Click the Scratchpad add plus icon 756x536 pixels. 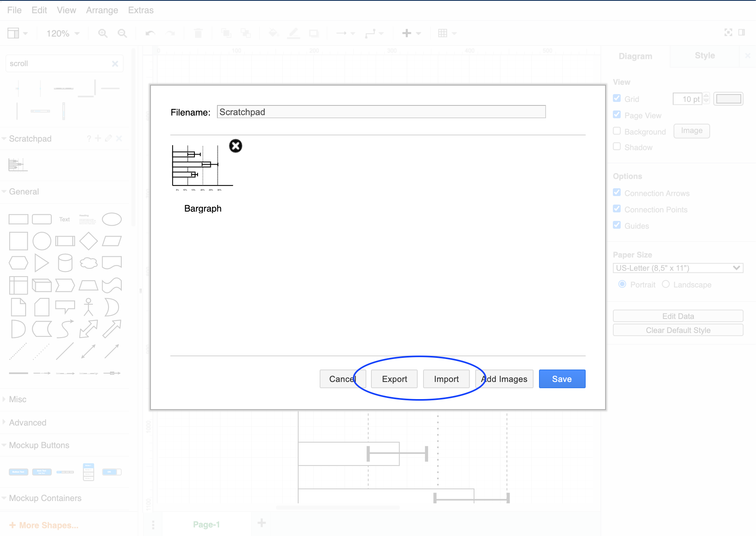[98, 138]
